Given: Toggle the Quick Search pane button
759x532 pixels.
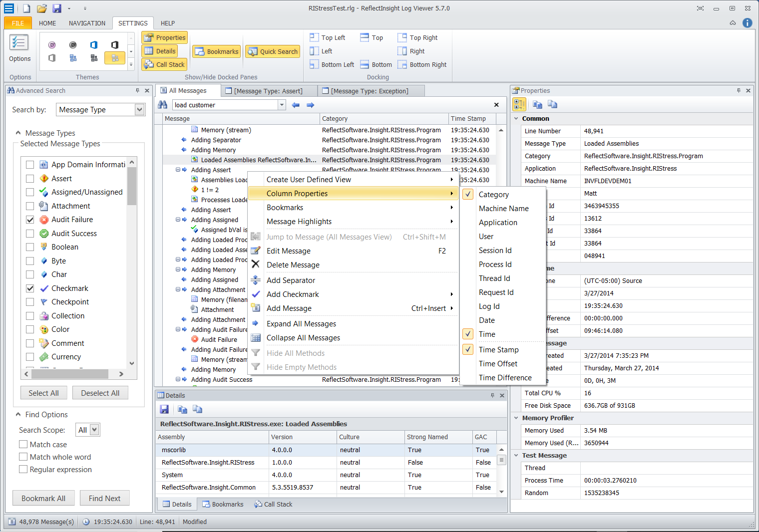Looking at the screenshot, I should pyautogui.click(x=273, y=51).
